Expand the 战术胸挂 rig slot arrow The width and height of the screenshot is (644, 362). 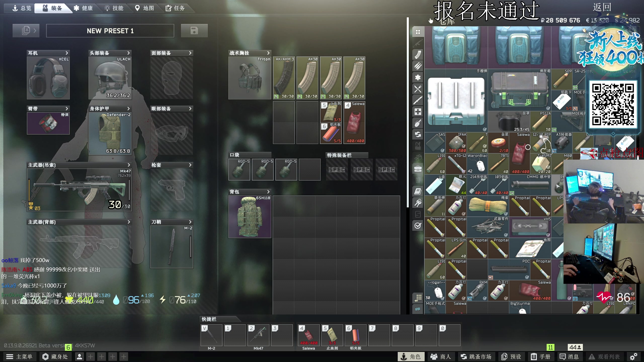click(268, 53)
